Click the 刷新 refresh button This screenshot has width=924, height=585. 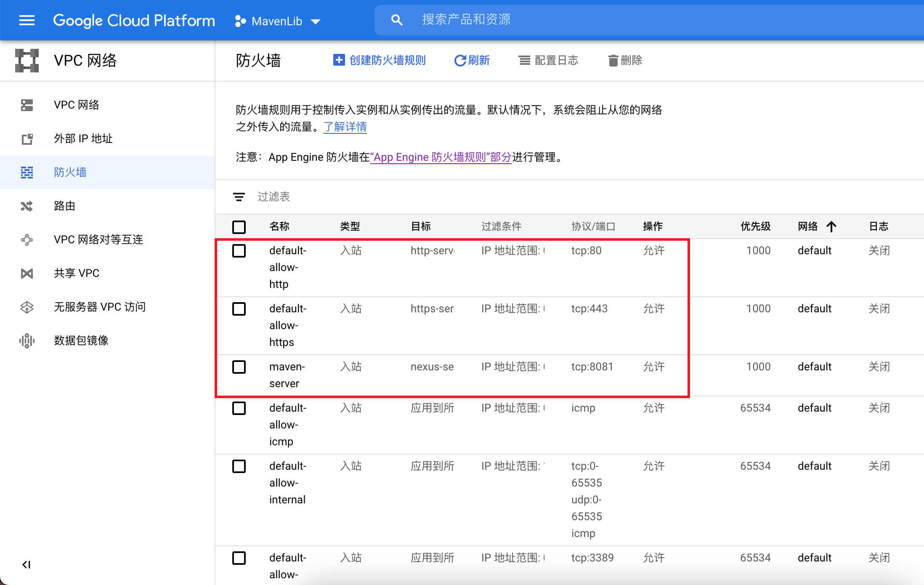coord(472,61)
